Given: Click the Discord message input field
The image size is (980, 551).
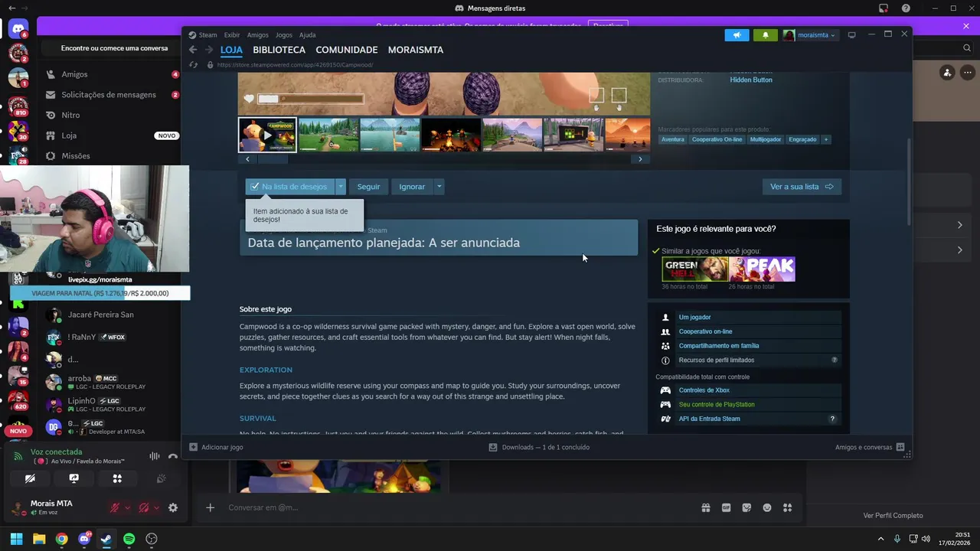Looking at the screenshot, I should (459, 507).
